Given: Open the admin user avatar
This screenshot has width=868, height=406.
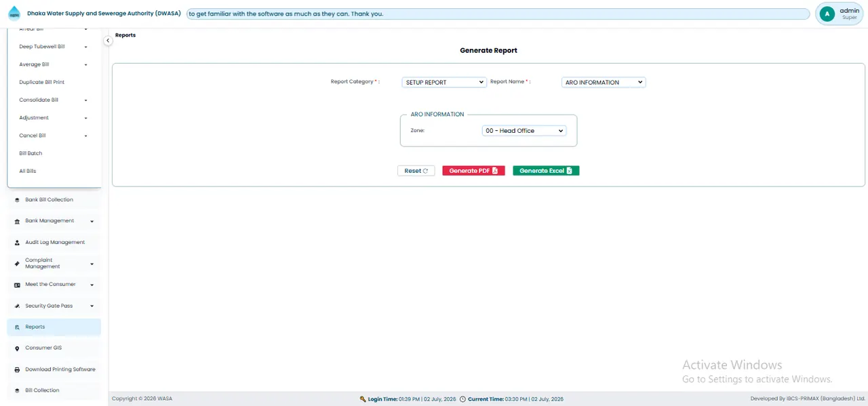Looking at the screenshot, I should 827,14.
